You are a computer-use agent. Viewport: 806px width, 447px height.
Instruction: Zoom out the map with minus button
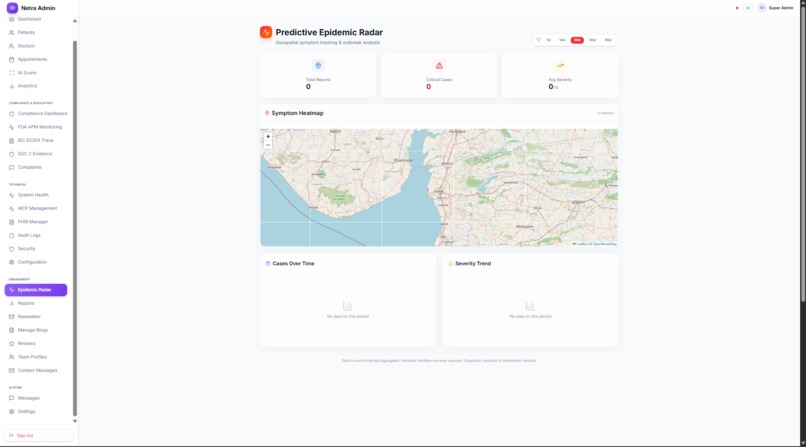point(268,145)
